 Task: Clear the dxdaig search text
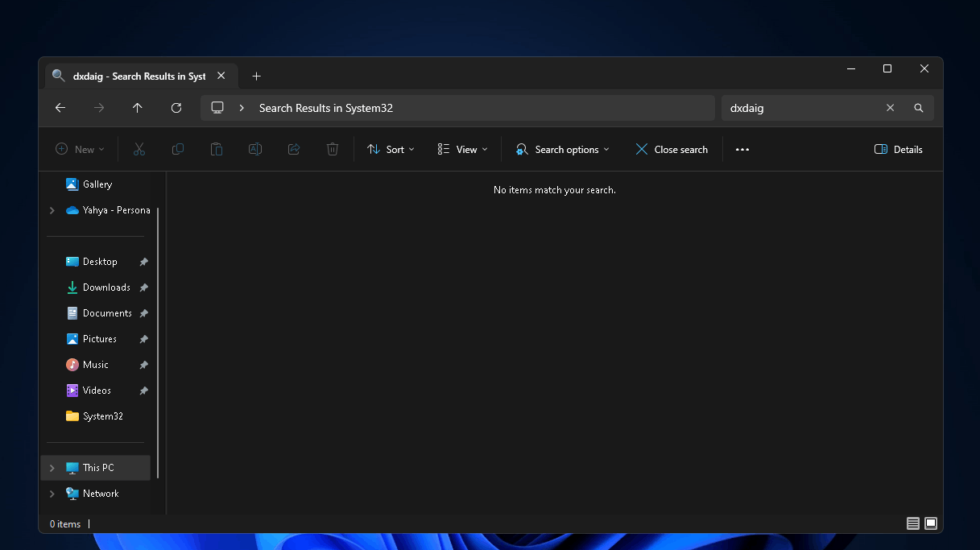tap(890, 108)
